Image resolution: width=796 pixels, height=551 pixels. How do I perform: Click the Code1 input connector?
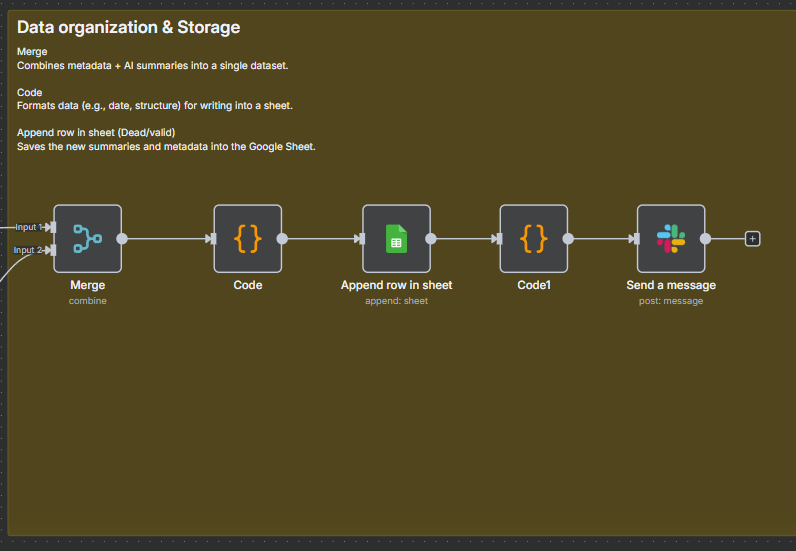click(x=500, y=239)
